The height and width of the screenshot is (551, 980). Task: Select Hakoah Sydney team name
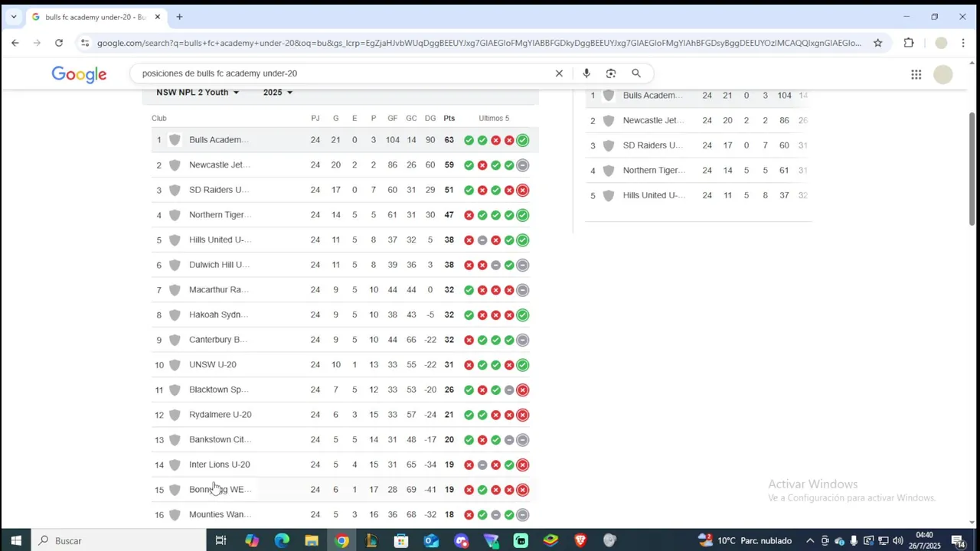point(218,315)
